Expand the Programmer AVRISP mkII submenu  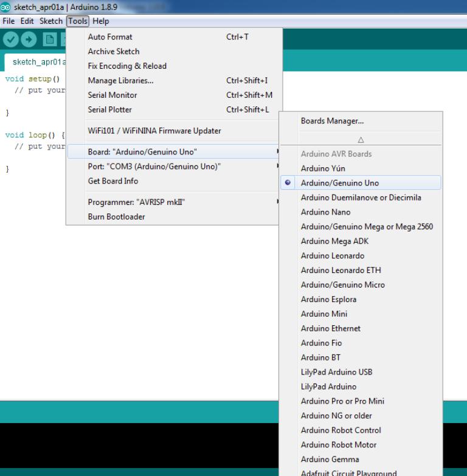173,202
